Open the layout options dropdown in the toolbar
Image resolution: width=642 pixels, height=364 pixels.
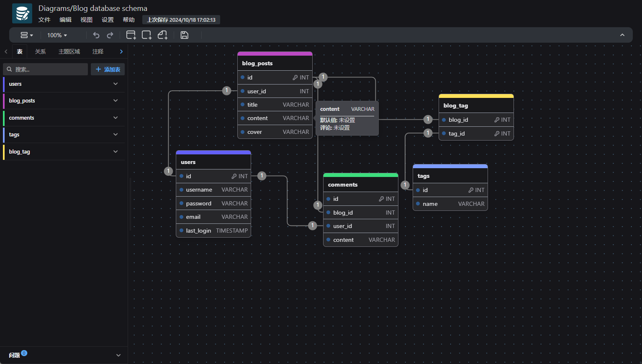(x=27, y=35)
